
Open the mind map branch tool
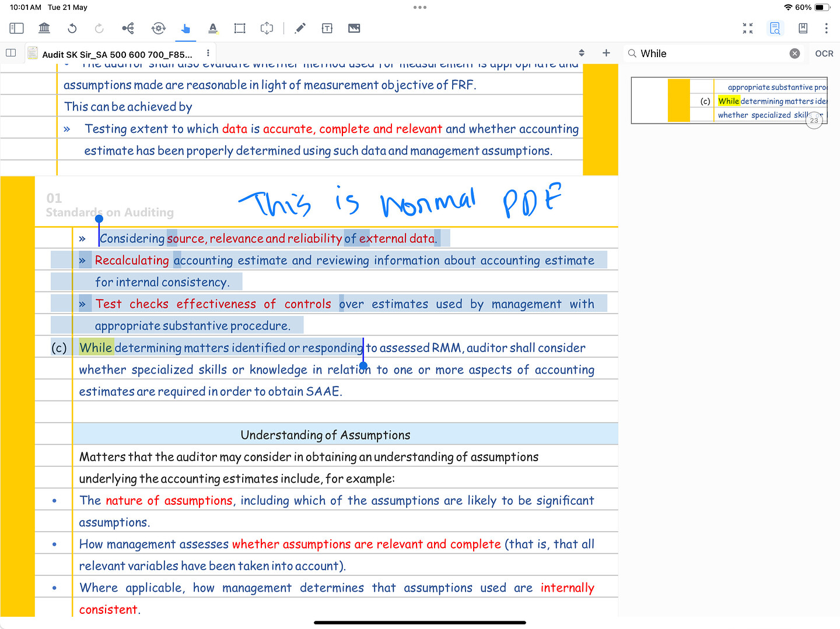[128, 28]
